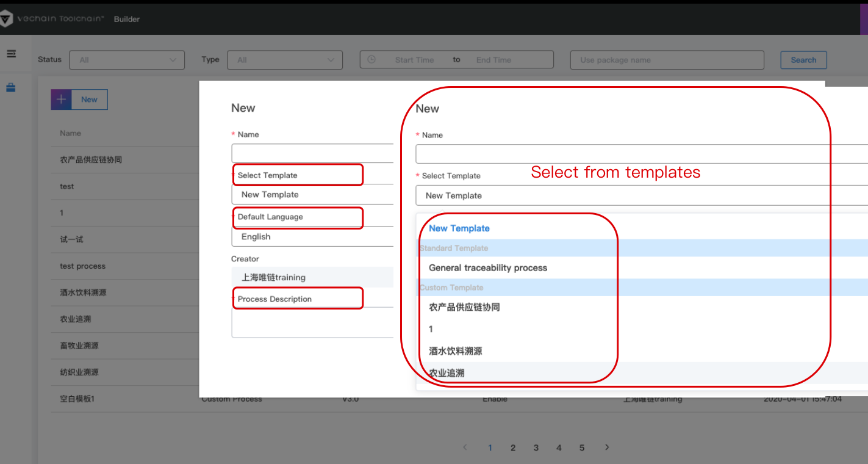Click the Start Time field
Screen dimensions: 868x464
click(414, 60)
